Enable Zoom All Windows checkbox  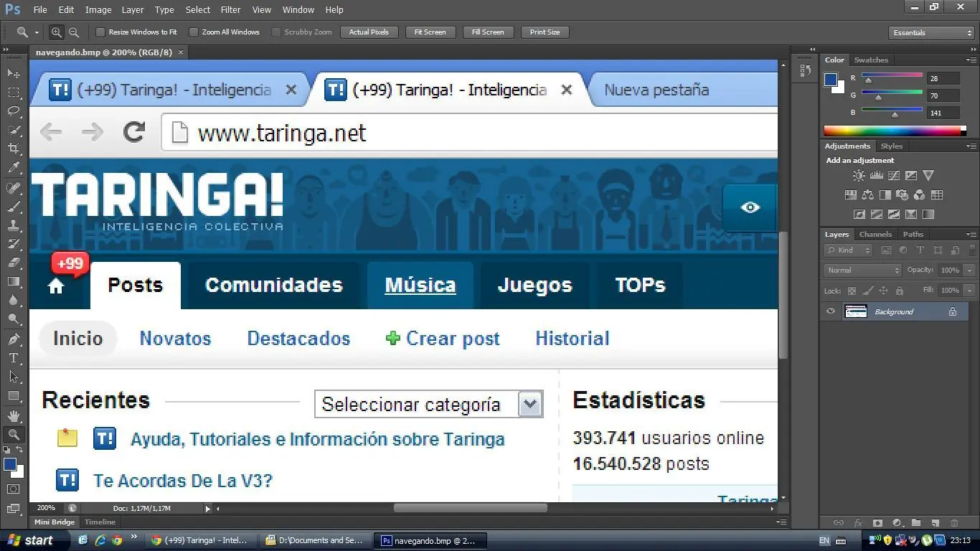pos(194,32)
